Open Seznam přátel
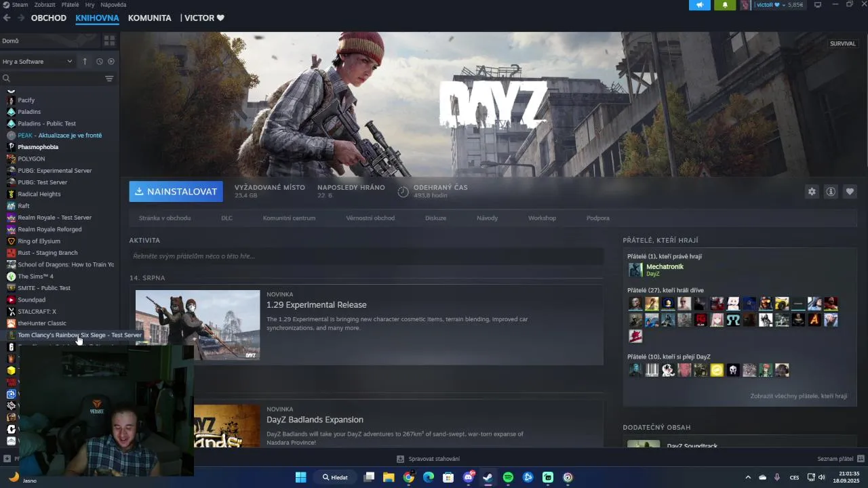Screen dimensions: 868x488 click(x=841, y=459)
